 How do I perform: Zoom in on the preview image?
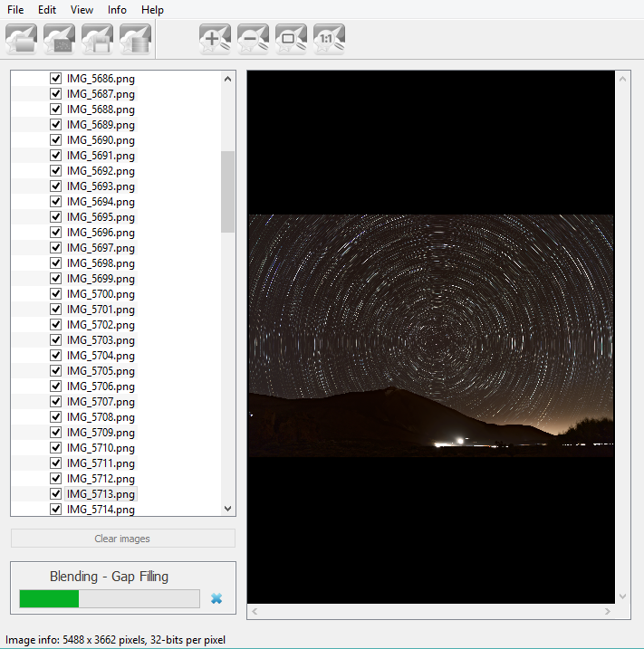coord(215,39)
